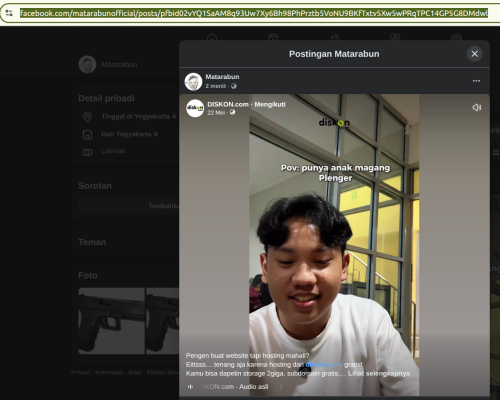Screen dimensions: 500x400
Task: Open the three-dot post options menu
Action: tap(476, 81)
